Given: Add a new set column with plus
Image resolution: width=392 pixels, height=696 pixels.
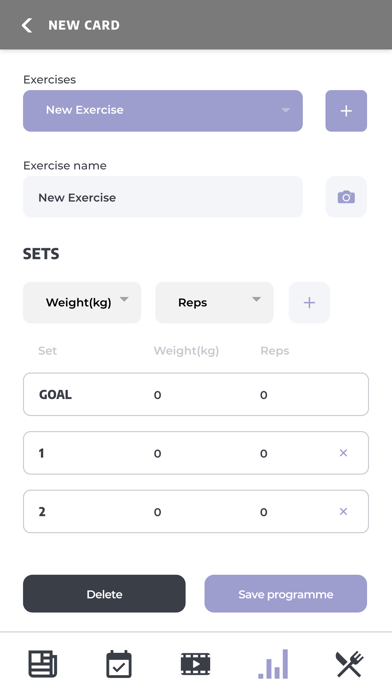Looking at the screenshot, I should [309, 303].
